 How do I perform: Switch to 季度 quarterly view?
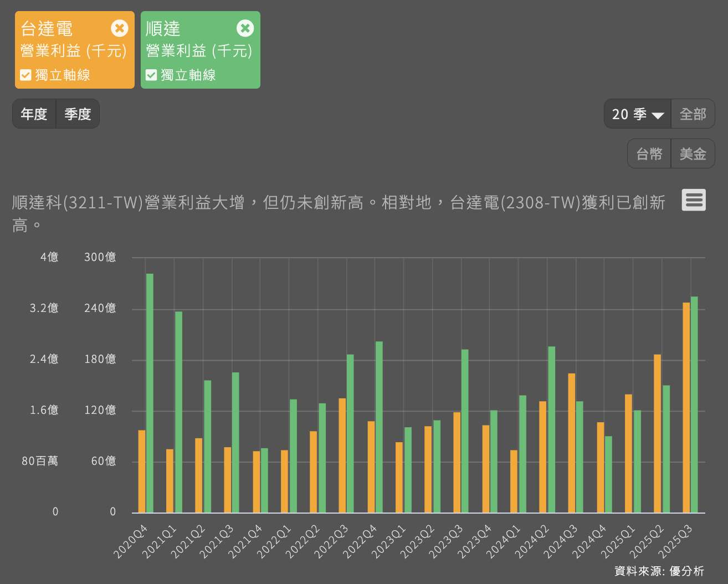coord(78,114)
